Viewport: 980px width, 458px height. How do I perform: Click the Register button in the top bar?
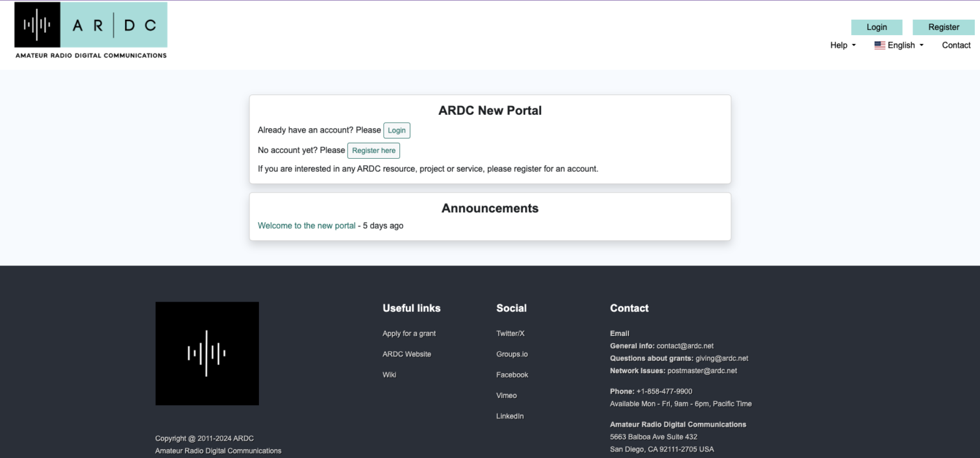click(943, 27)
